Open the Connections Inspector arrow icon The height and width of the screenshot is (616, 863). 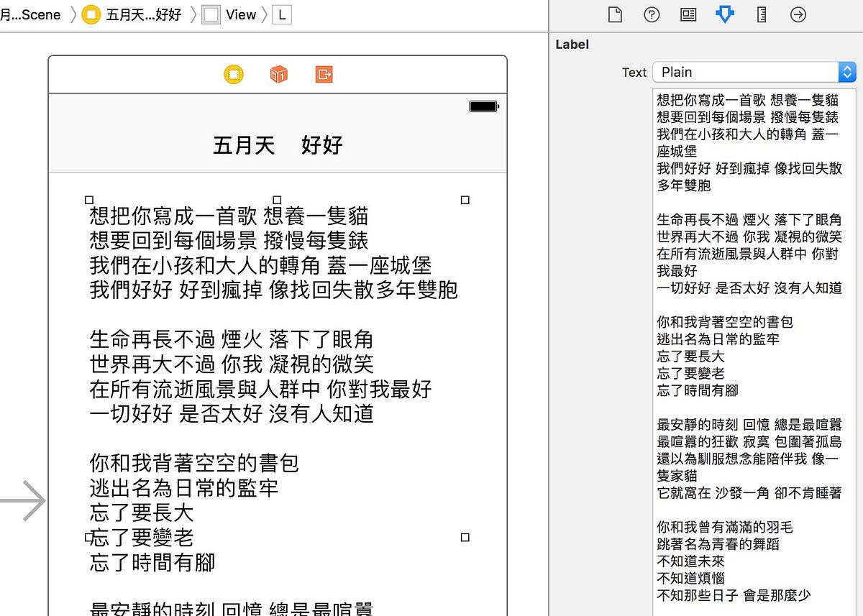click(x=798, y=14)
